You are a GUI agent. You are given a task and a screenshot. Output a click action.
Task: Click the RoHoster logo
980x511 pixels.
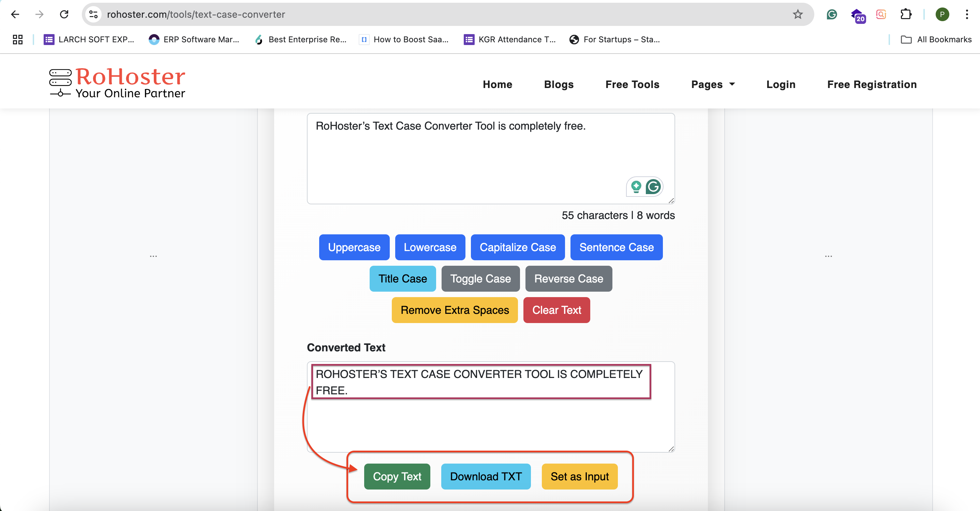pyautogui.click(x=117, y=82)
